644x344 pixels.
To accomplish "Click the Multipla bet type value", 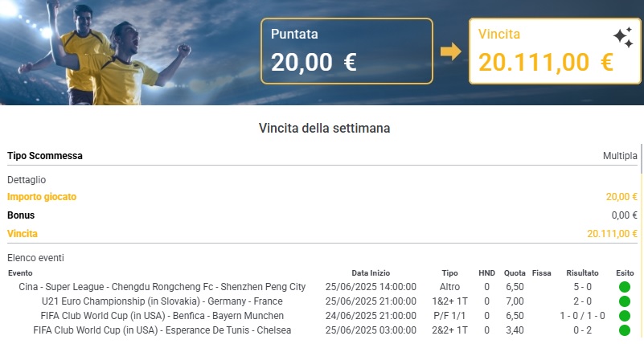I will coord(620,156).
